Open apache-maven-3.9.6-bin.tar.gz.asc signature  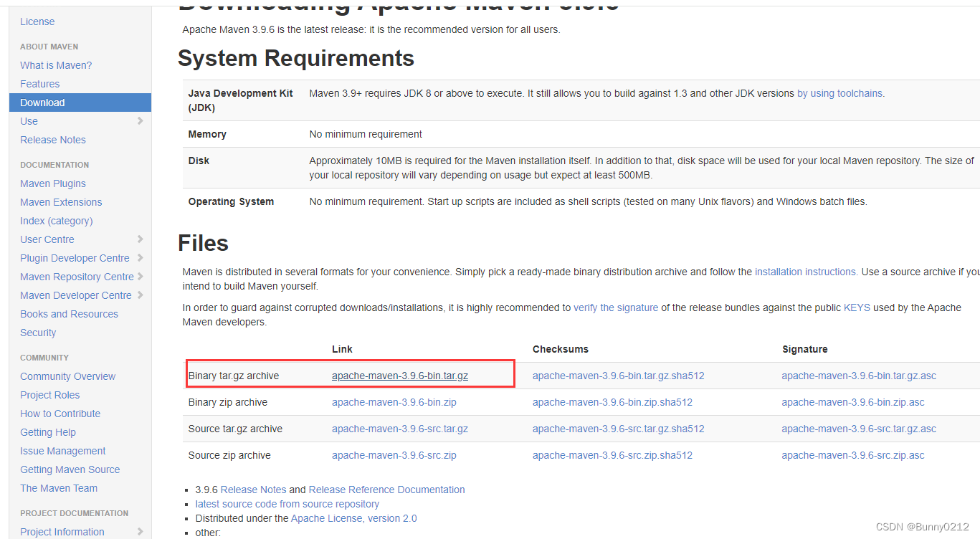859,376
